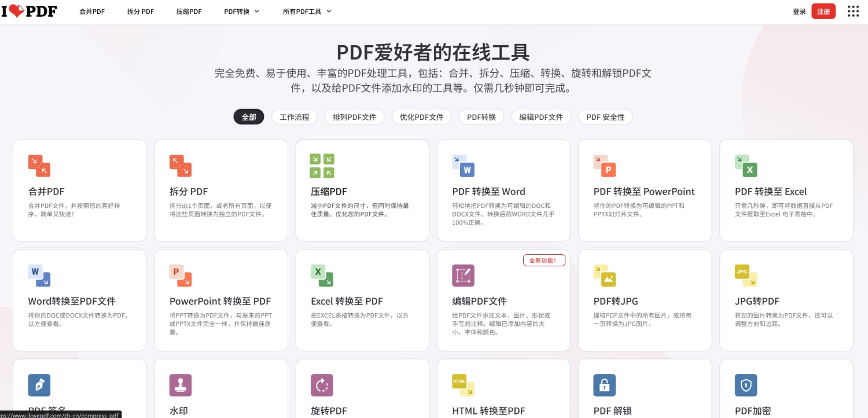Select the PDF转换 filter tab
Image resolution: width=868 pixels, height=418 pixels.
coord(481,117)
